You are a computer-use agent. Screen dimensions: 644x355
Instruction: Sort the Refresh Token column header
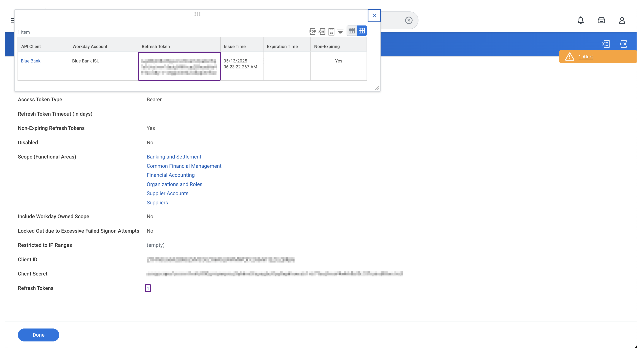tap(156, 46)
